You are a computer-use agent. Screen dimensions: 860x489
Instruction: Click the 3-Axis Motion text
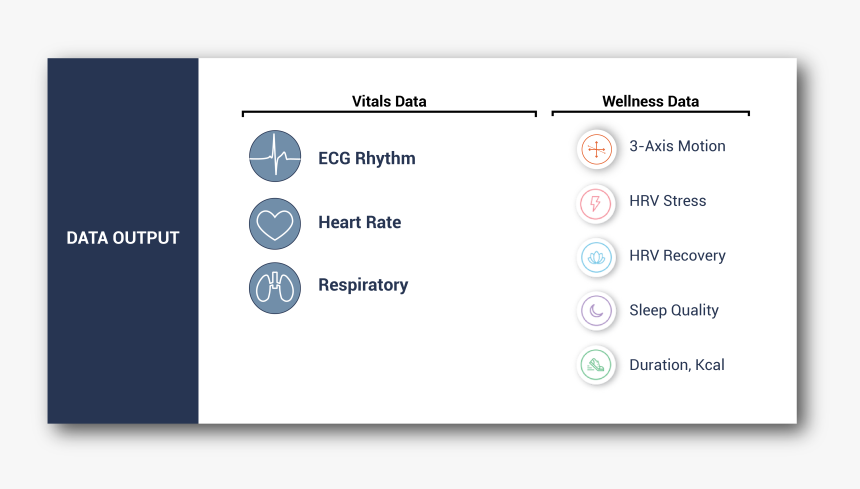coord(677,146)
